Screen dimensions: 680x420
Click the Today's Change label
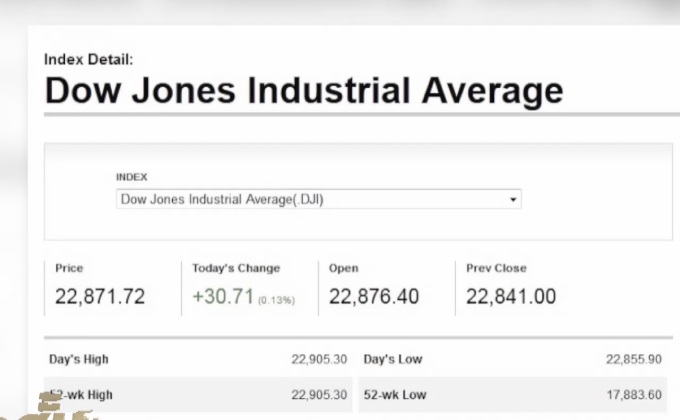coord(236,268)
